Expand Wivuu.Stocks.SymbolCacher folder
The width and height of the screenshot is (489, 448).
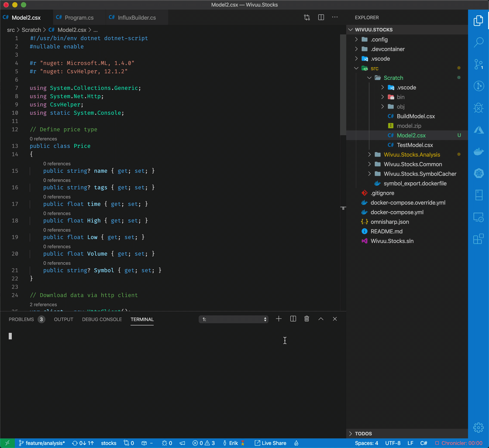pyautogui.click(x=407, y=174)
